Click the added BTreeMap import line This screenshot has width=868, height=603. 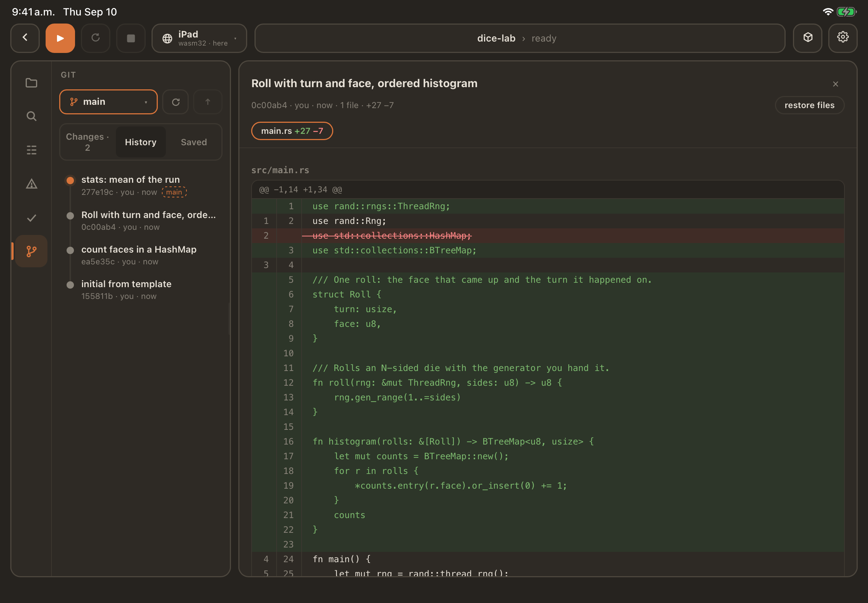click(548, 250)
